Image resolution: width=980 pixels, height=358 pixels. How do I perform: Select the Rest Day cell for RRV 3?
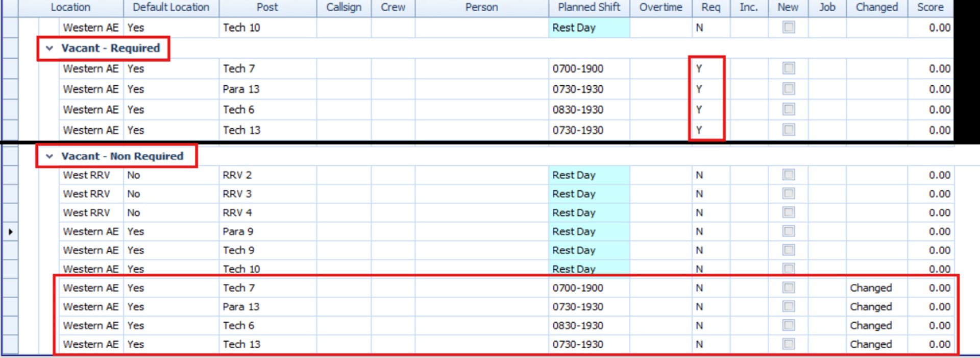(589, 194)
